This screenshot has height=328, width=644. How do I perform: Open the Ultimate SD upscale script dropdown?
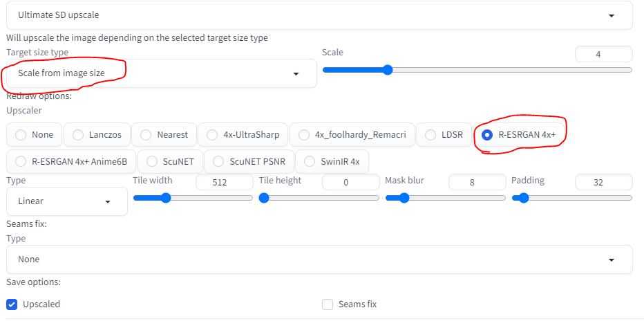[x=319, y=15]
